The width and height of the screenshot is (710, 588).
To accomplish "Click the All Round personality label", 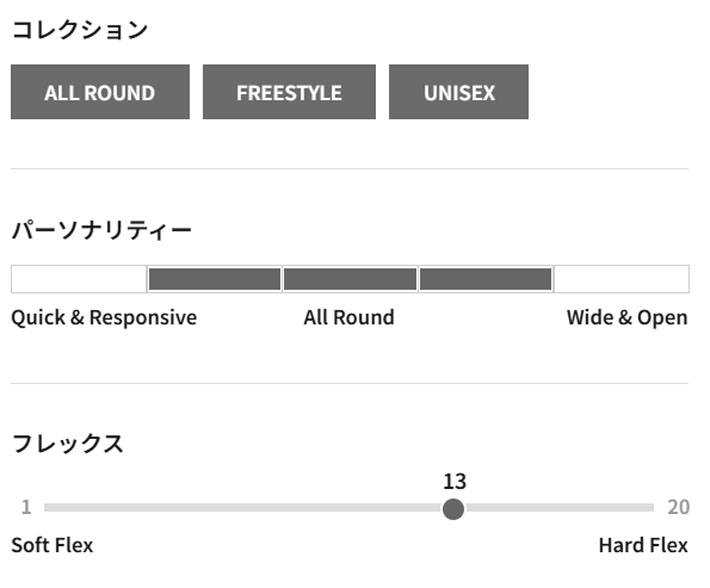I will pos(349,318).
